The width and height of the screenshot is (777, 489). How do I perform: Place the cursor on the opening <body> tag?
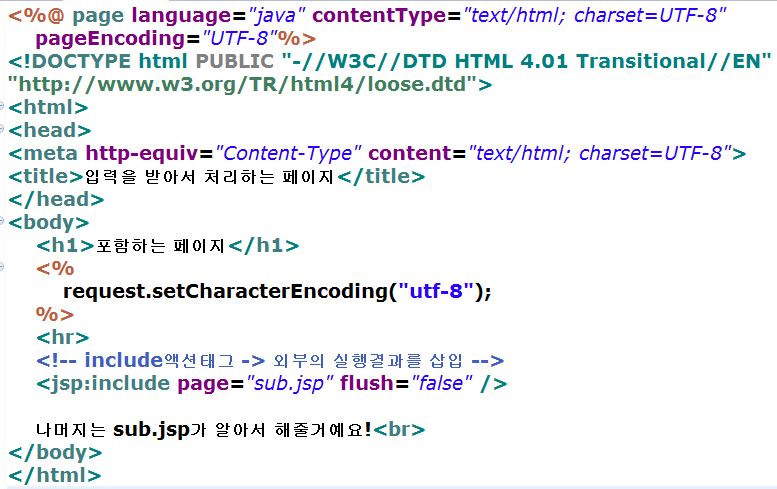(49, 222)
